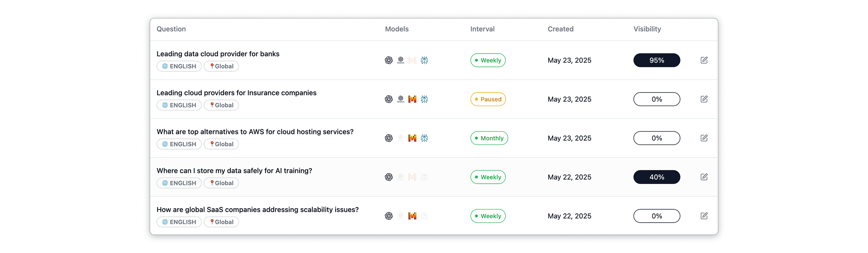Click the Paused interval badge
This screenshot has width=868, height=253.
488,99
